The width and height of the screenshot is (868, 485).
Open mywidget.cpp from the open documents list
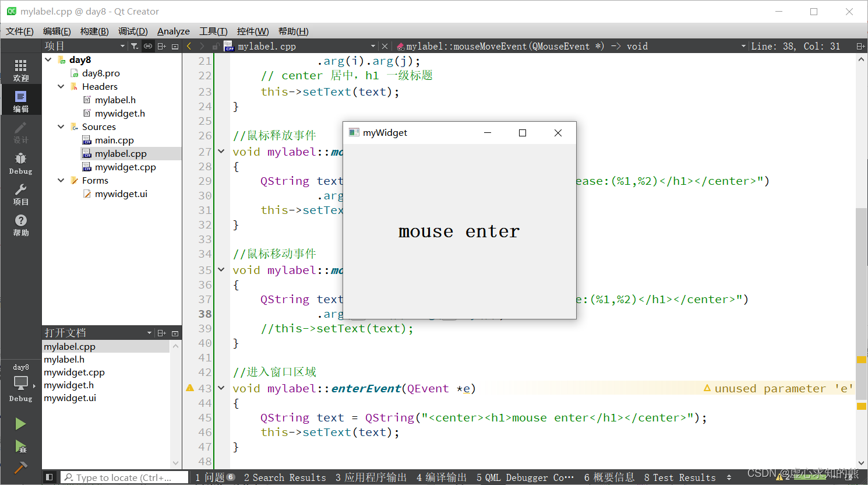pos(74,372)
